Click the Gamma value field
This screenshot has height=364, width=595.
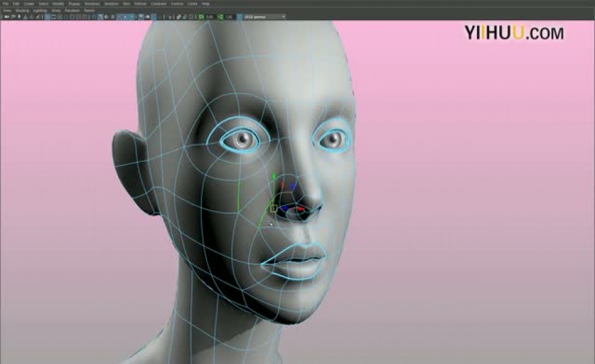(230, 17)
